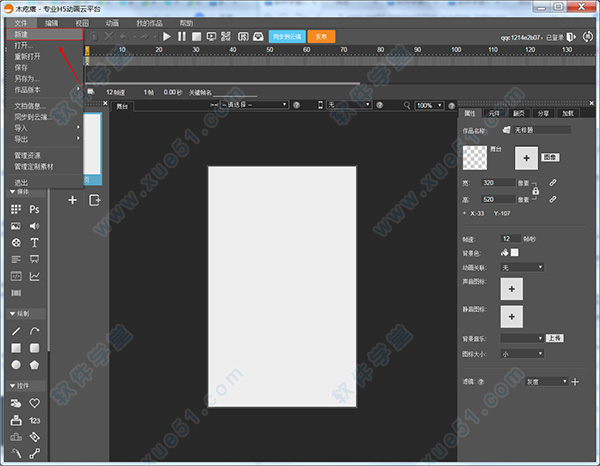Open the 100% zoom dropdown
The image size is (600, 466).
coord(430,105)
